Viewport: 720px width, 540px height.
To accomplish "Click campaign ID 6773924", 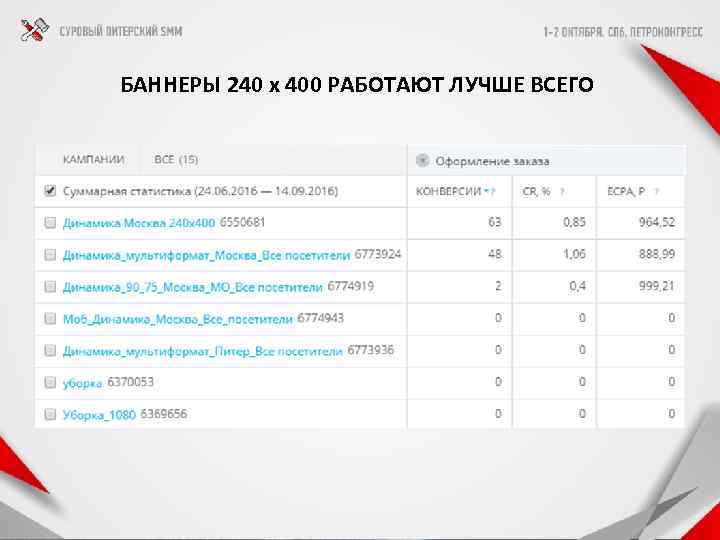I will 378,254.
